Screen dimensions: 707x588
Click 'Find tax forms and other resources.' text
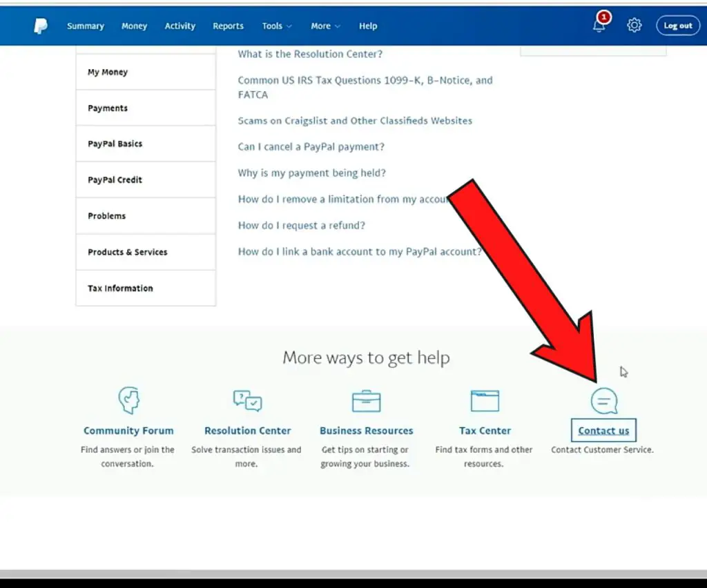[484, 456]
